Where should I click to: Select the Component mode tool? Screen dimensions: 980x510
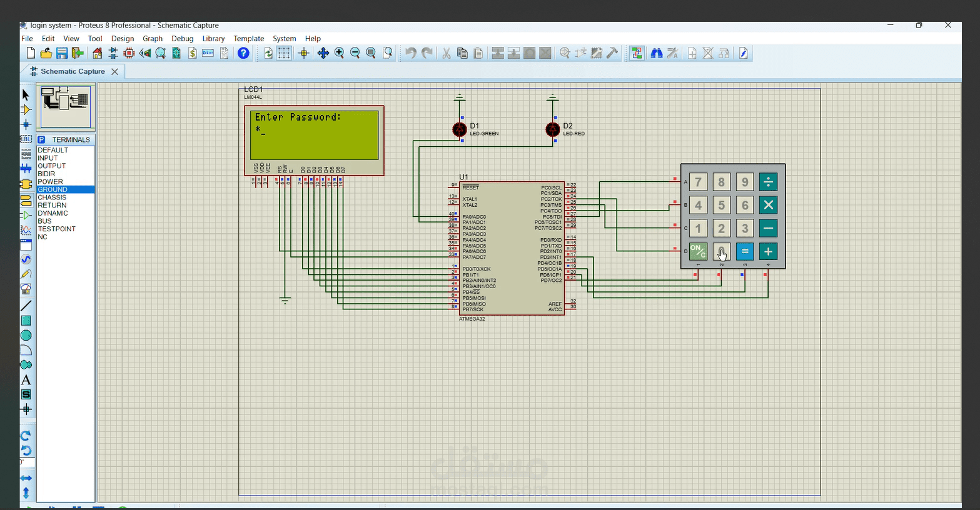26,110
